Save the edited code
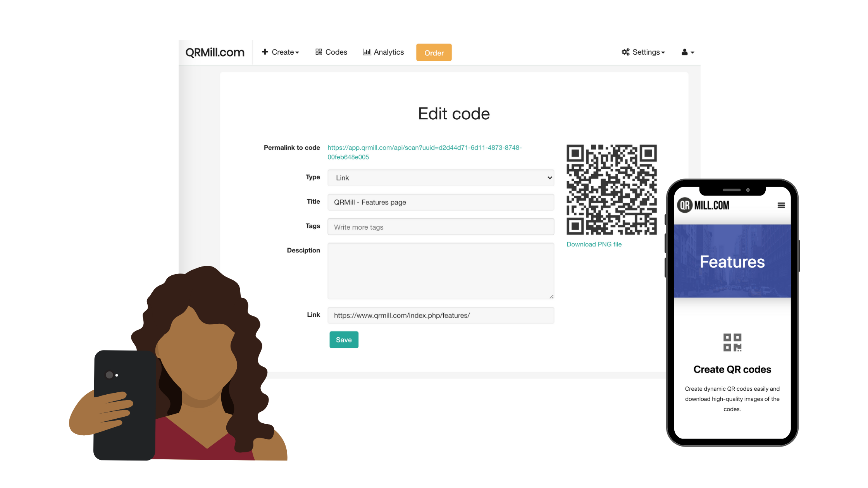This screenshot has width=868, height=488. (344, 340)
